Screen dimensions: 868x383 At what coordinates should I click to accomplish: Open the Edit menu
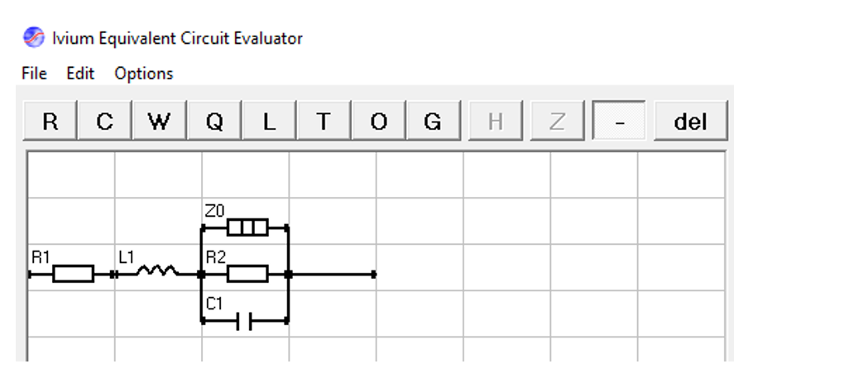pyautogui.click(x=80, y=74)
